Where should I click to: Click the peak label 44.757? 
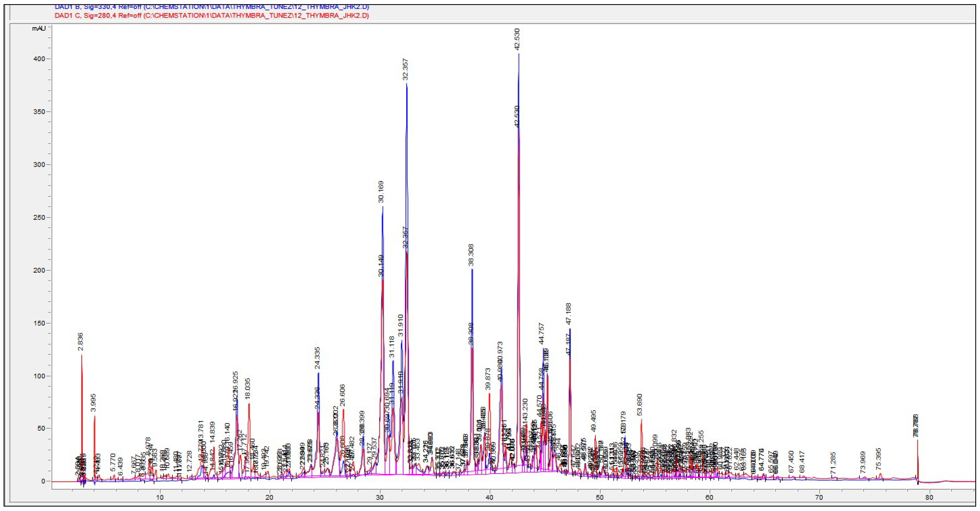[542, 333]
